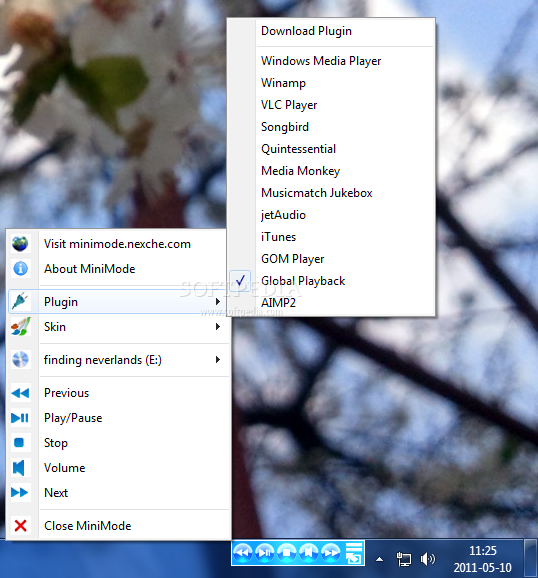Screen dimensions: 538x578
Task: Open finding neverlands (E:) menu entry
Action: click(118, 359)
